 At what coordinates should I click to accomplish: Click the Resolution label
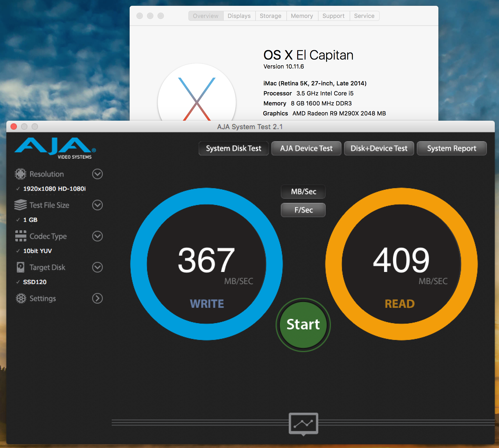47,174
